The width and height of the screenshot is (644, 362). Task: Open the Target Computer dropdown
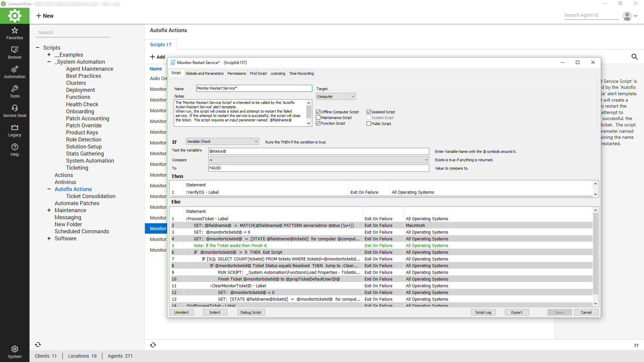[336, 97]
